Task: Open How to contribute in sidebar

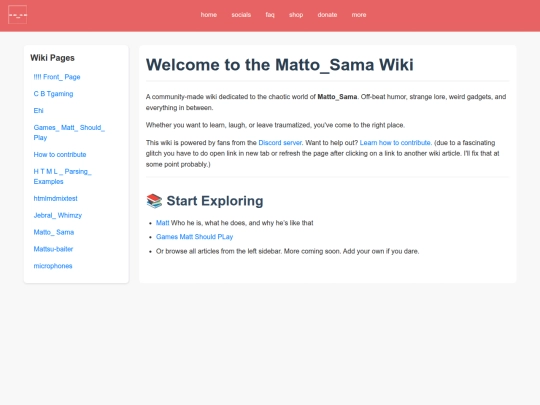Action: click(x=60, y=155)
